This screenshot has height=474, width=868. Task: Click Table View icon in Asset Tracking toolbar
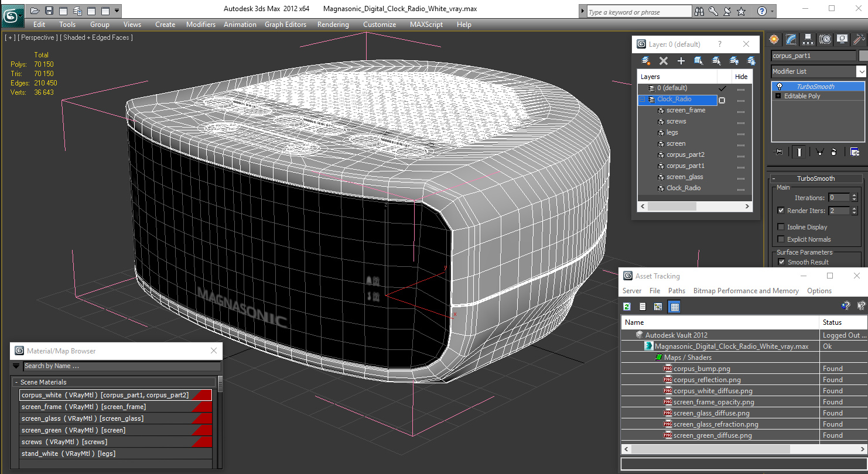tap(674, 307)
